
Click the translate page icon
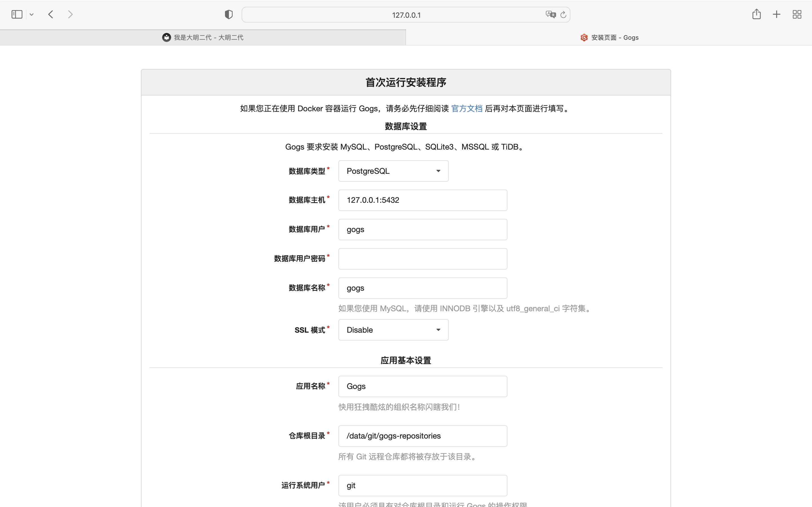click(550, 14)
